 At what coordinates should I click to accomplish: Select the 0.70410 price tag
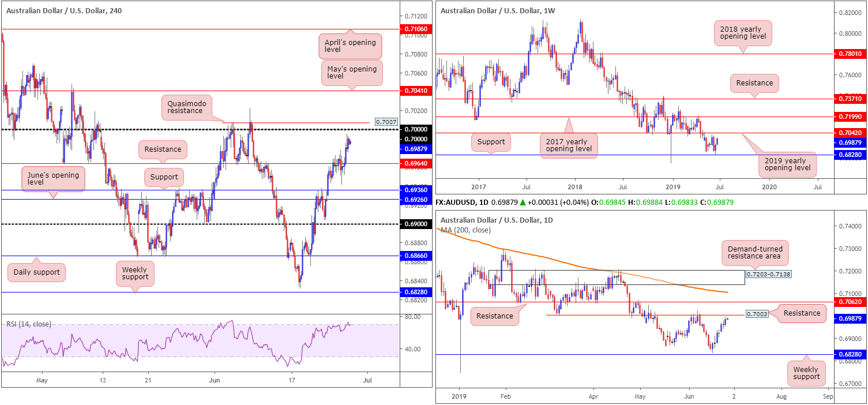[415, 91]
